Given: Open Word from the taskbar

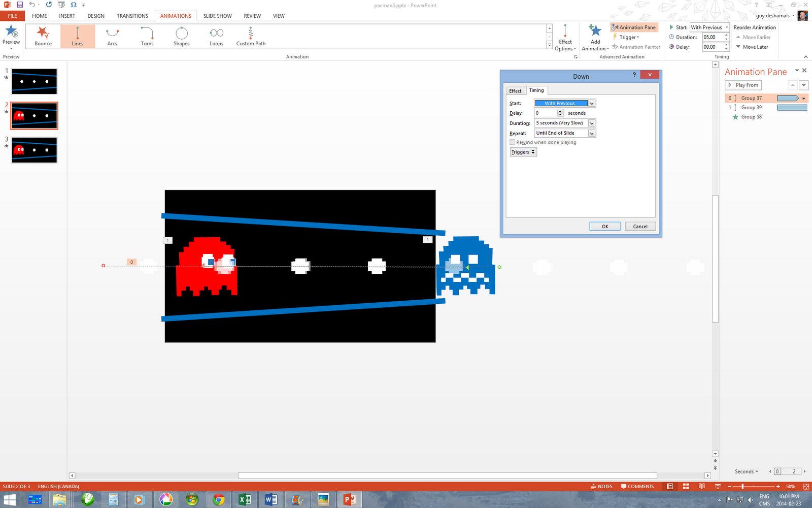Looking at the screenshot, I should 271,499.
